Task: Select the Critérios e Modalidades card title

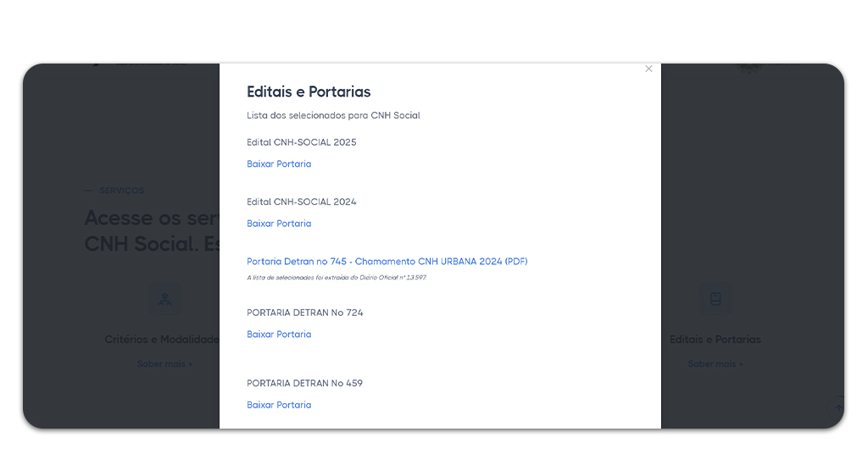Action: [161, 340]
